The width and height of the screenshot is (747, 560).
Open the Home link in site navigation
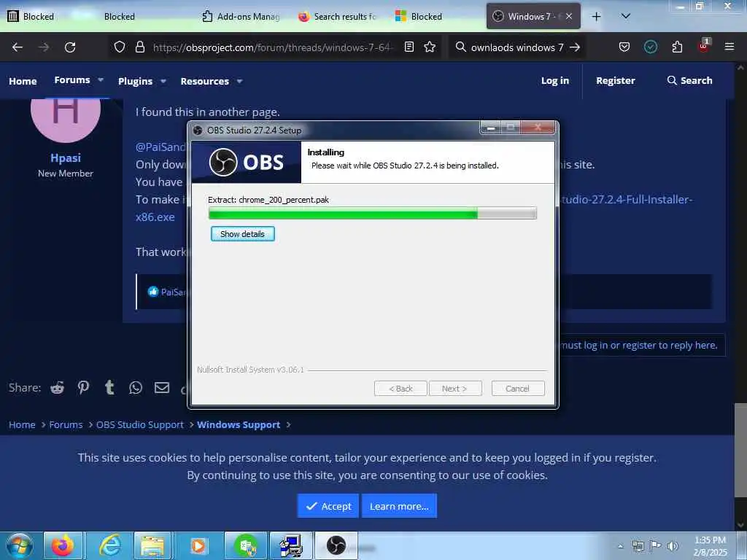click(x=23, y=81)
